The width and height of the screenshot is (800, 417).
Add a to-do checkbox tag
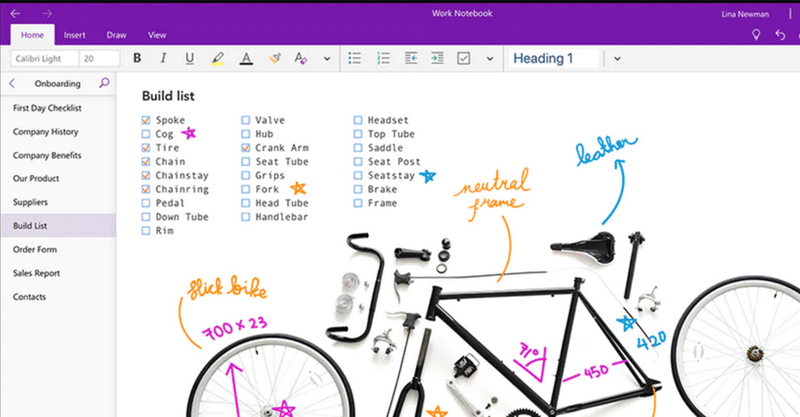463,58
